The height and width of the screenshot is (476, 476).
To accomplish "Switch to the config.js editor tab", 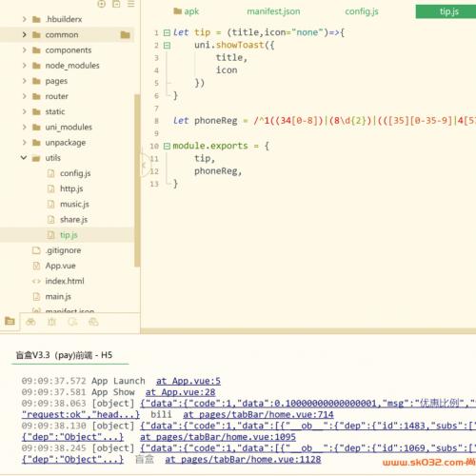I will (x=362, y=11).
